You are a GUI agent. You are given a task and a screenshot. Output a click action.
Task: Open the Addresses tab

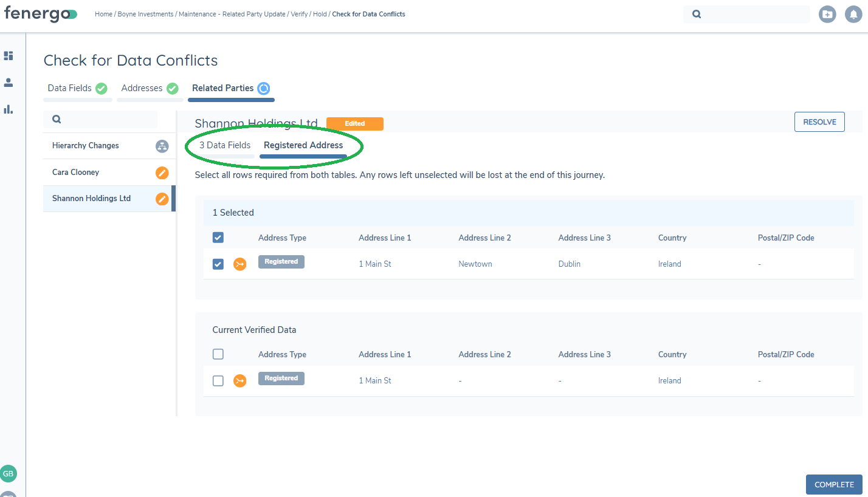point(142,89)
